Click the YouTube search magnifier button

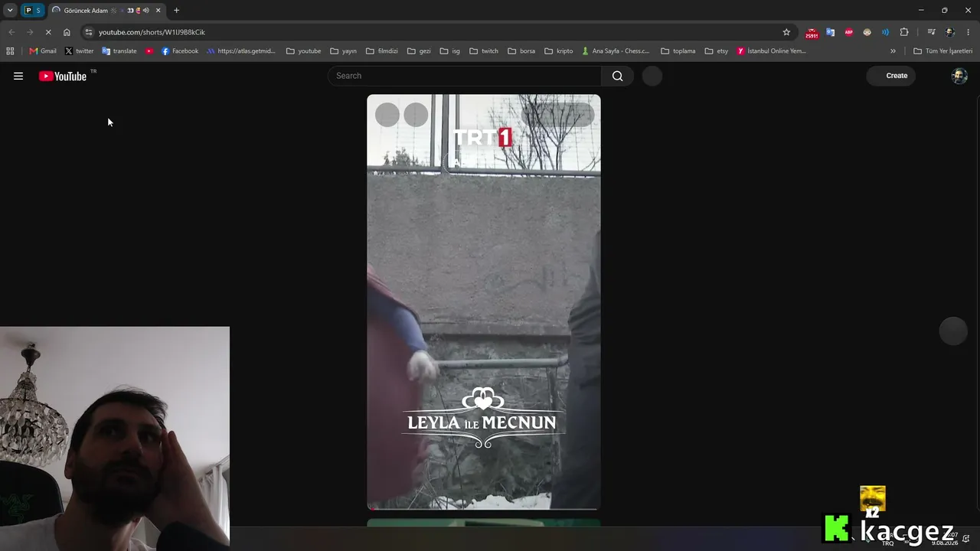click(617, 76)
